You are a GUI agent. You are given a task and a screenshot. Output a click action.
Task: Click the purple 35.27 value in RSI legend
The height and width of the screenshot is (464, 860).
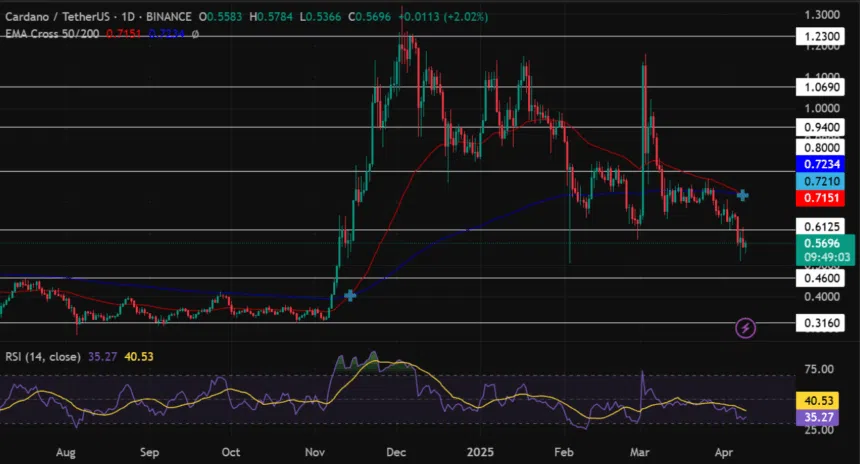[103, 357]
